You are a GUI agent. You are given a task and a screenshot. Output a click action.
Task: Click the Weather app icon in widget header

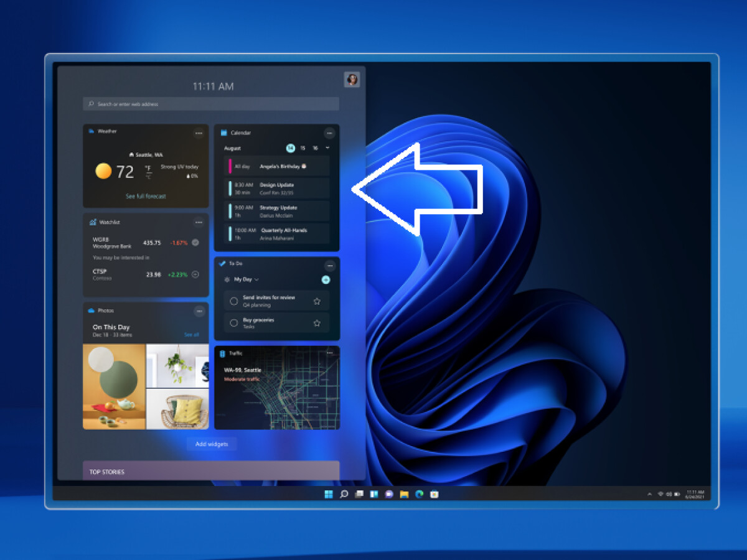[92, 131]
